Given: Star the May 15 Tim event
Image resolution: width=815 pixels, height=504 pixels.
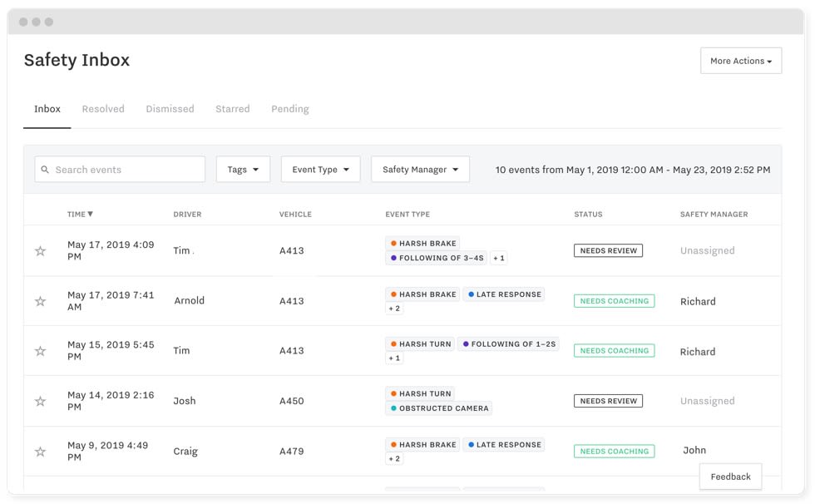Looking at the screenshot, I should coord(41,351).
